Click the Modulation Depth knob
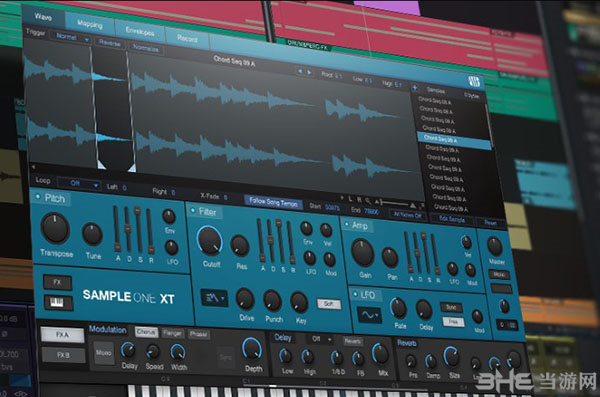Screen dimensions: 600x397 click(x=251, y=350)
